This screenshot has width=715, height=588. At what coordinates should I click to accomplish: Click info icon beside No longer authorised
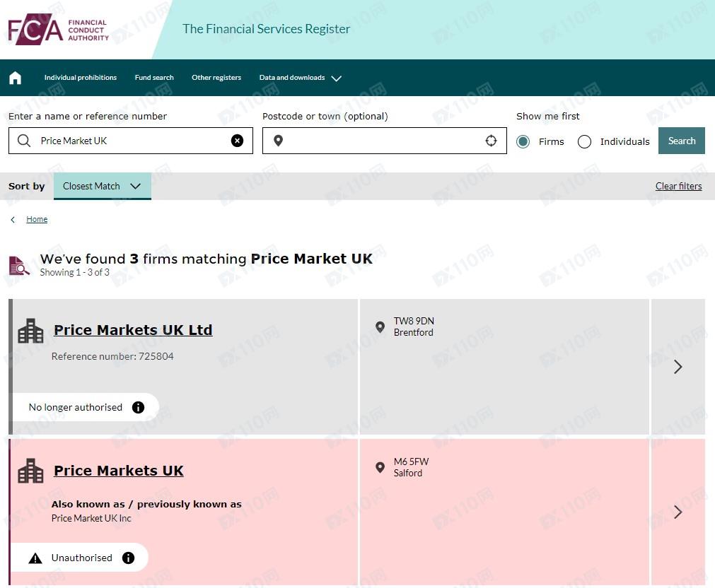pyautogui.click(x=139, y=407)
